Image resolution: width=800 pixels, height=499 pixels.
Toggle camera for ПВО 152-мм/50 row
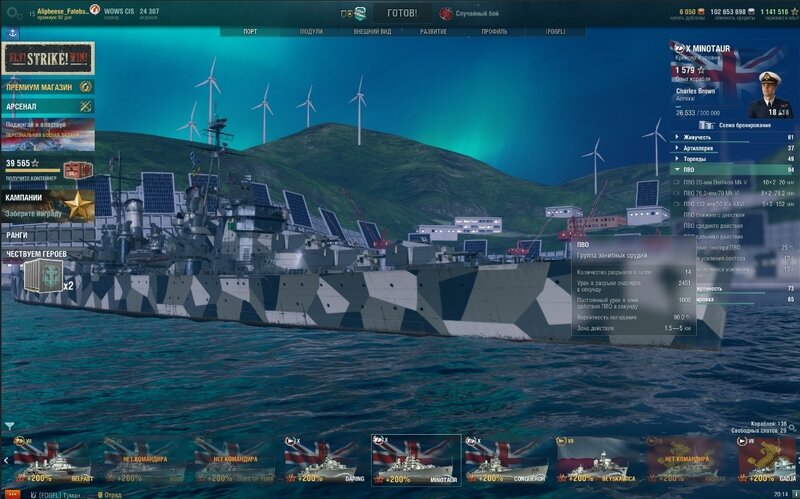coord(677,204)
